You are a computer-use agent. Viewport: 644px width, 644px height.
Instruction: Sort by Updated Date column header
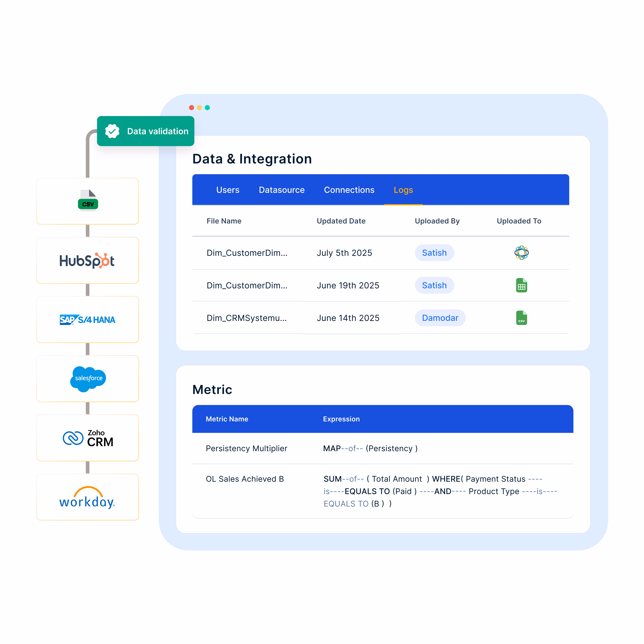(x=341, y=221)
